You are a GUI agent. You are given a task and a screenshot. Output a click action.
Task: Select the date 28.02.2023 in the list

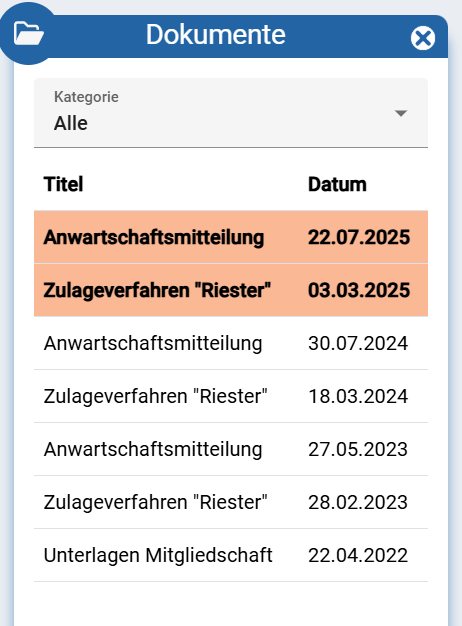[358, 502]
